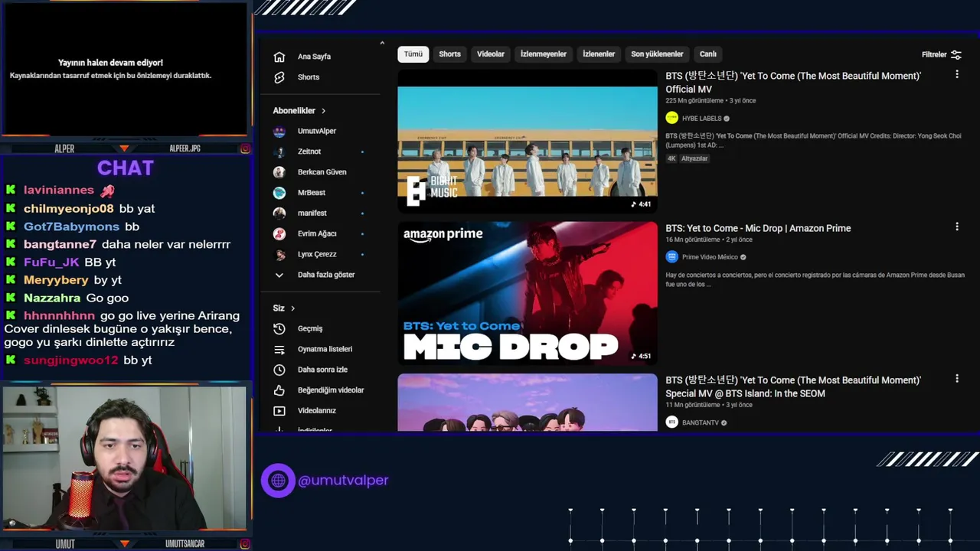This screenshot has width=980, height=551.
Task: Select the Shorts filter chip
Action: [x=450, y=54]
